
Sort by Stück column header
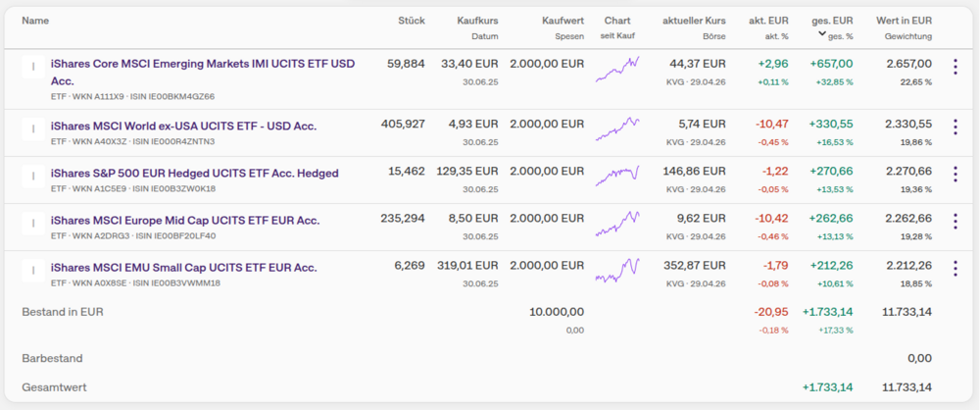[x=412, y=21]
